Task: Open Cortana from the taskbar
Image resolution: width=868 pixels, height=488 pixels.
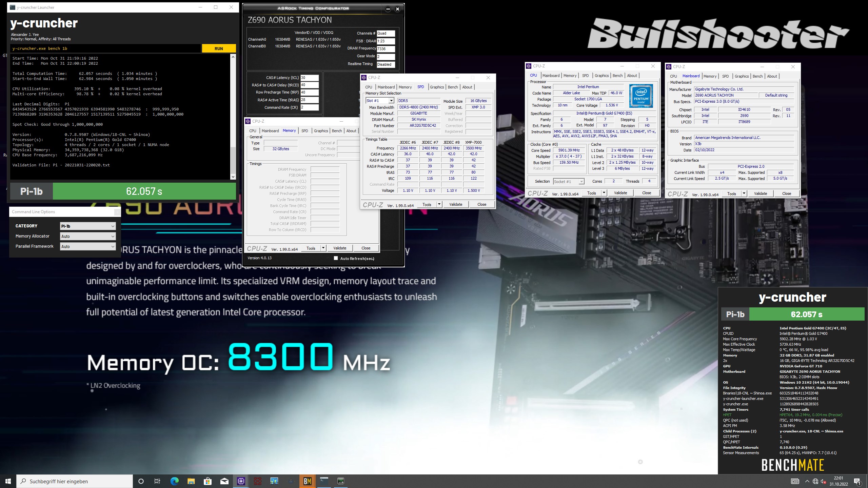Action: [141, 481]
